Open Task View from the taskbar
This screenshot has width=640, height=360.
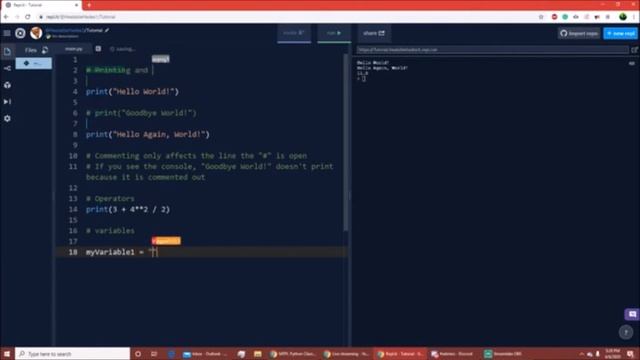pos(154,353)
